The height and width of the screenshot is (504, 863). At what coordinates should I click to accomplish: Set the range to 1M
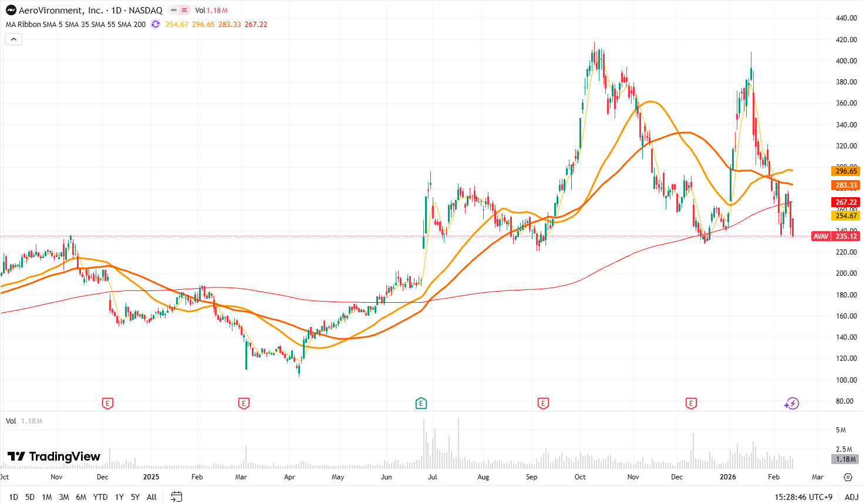point(47,497)
